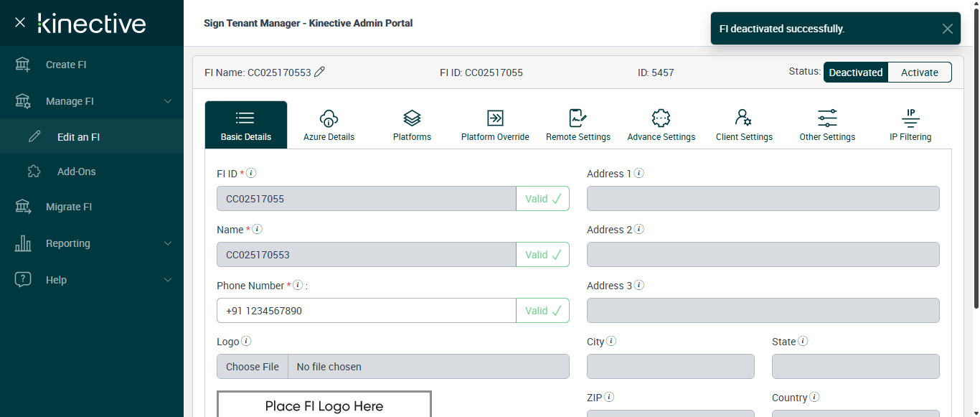The width and height of the screenshot is (980, 417).
Task: Click the Choose File button for Logo
Action: (x=253, y=367)
